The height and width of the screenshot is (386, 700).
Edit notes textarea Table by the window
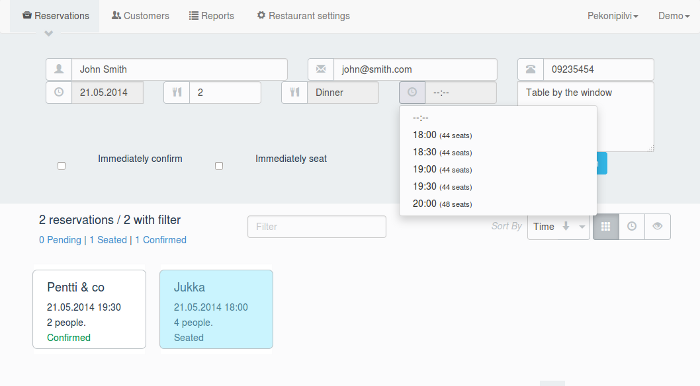pyautogui.click(x=586, y=116)
